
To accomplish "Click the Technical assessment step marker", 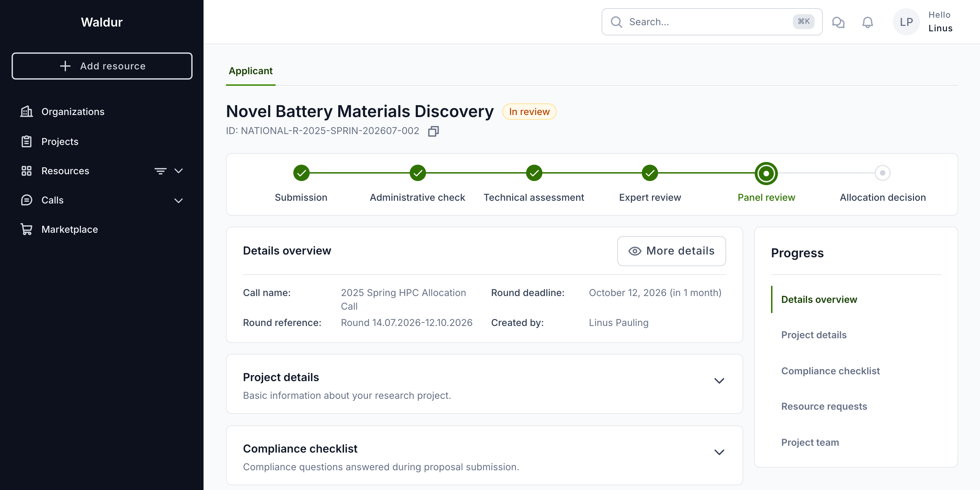I will [x=534, y=173].
